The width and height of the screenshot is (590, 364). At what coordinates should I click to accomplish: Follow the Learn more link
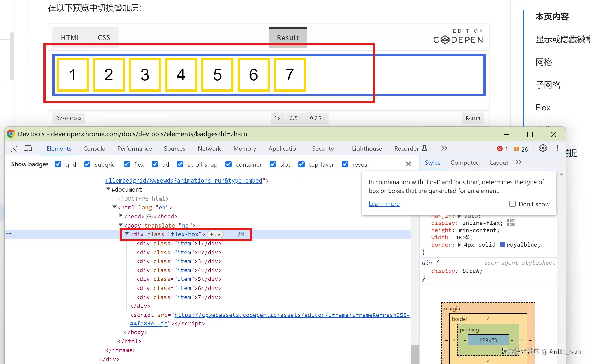(384, 204)
